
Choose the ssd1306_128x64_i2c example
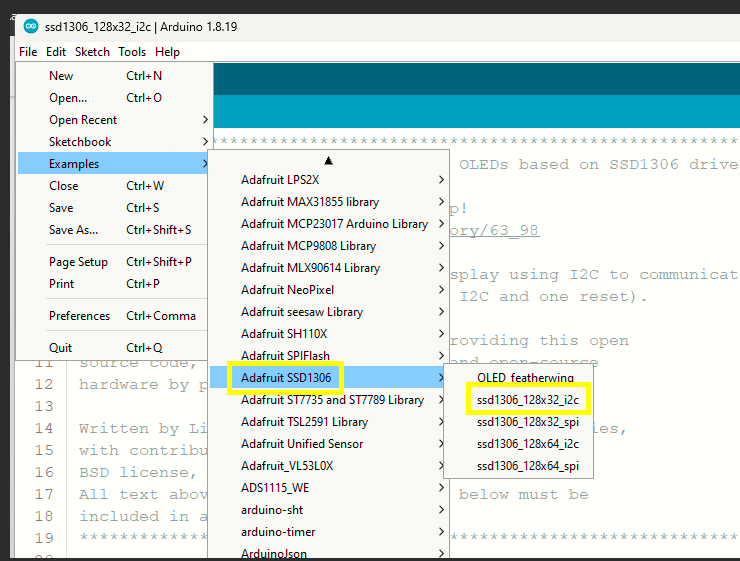click(527, 444)
